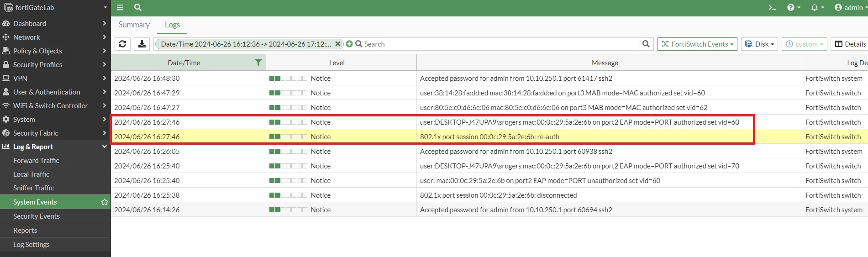Viewport: 868px width, 257px height.
Task: Click message Accepted password port 60938
Action: tap(516, 151)
